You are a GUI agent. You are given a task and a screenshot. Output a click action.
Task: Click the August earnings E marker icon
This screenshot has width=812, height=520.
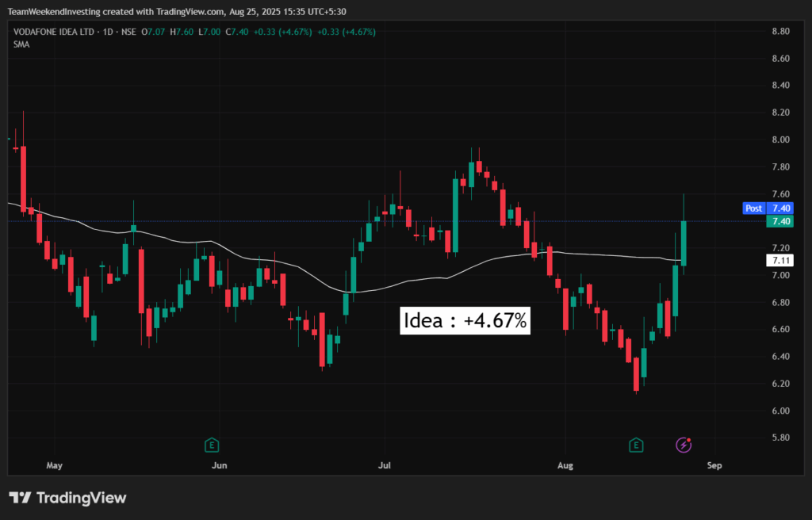pos(636,445)
